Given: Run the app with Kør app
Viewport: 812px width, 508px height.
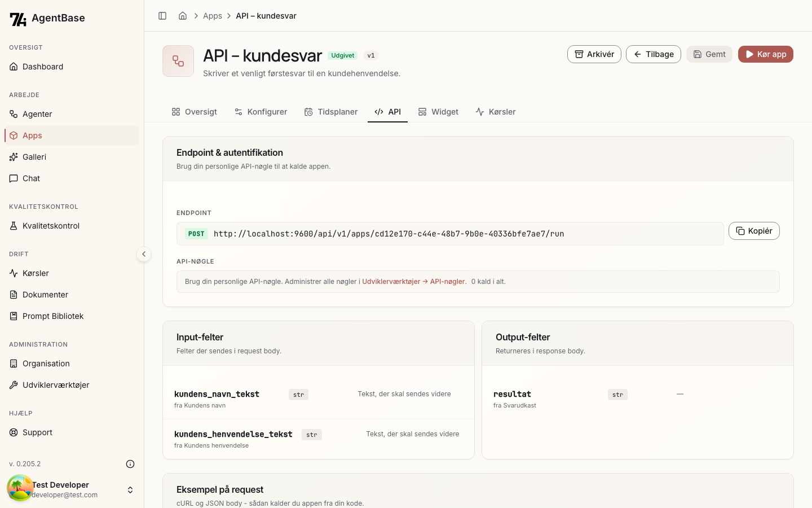Looking at the screenshot, I should click(766, 54).
